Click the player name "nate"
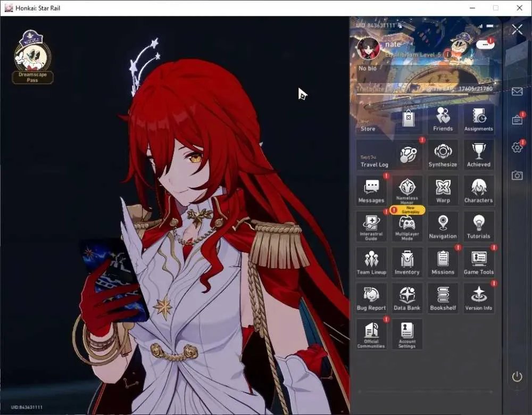 pyautogui.click(x=393, y=44)
